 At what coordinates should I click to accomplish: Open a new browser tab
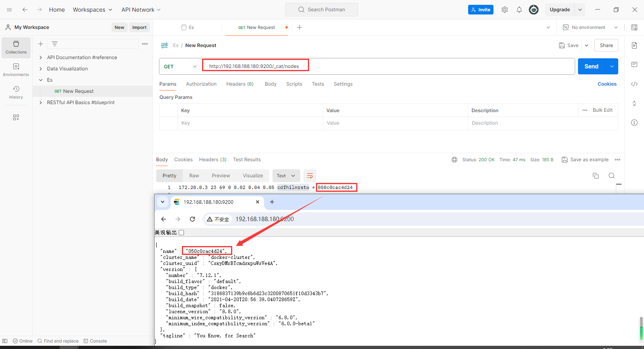[x=272, y=202]
